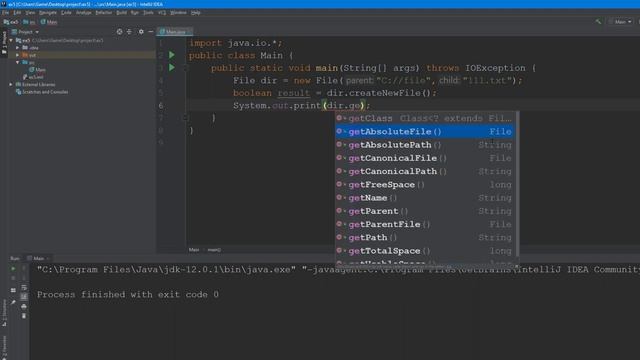Choose getName() suggestion
The image size is (640, 360).
(424, 198)
